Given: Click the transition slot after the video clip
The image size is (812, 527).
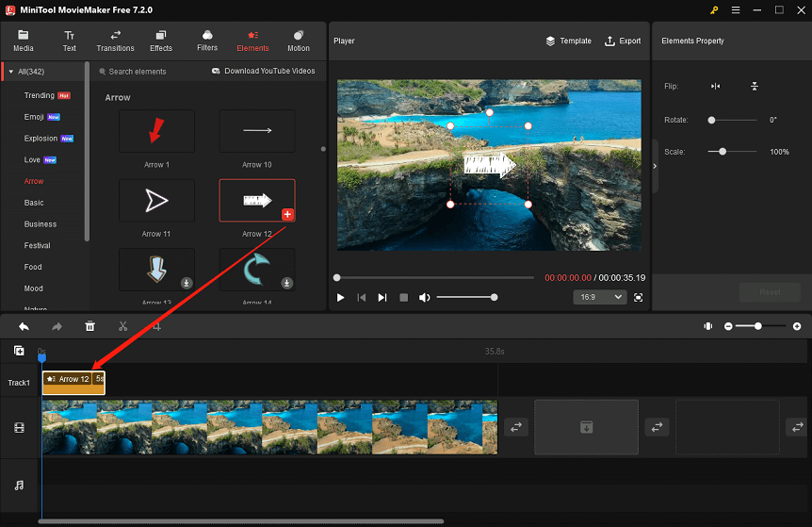Looking at the screenshot, I should pyautogui.click(x=516, y=427).
